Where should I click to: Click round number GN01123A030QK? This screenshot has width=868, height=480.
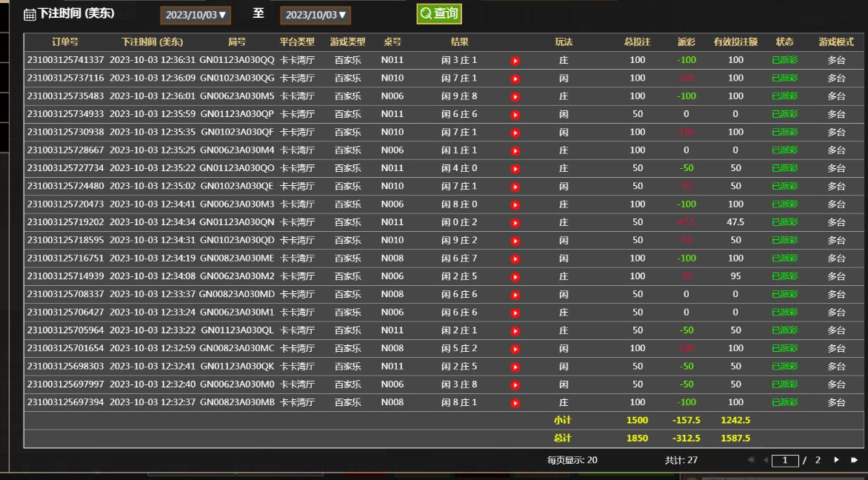237,367
